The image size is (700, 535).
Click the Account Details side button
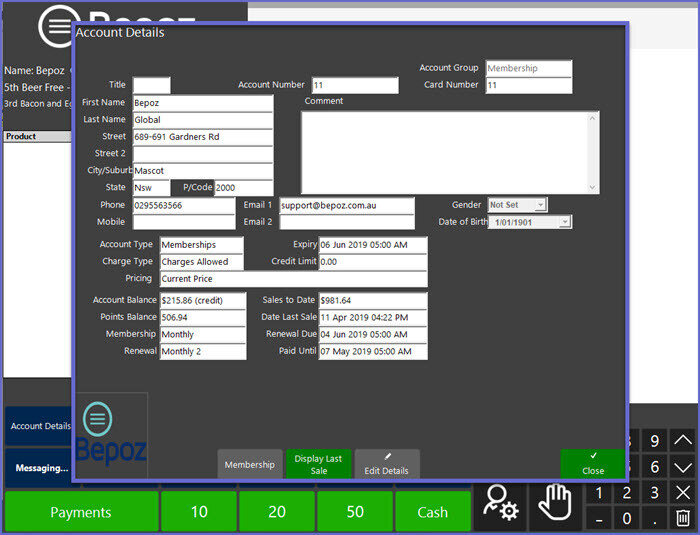coord(39,426)
